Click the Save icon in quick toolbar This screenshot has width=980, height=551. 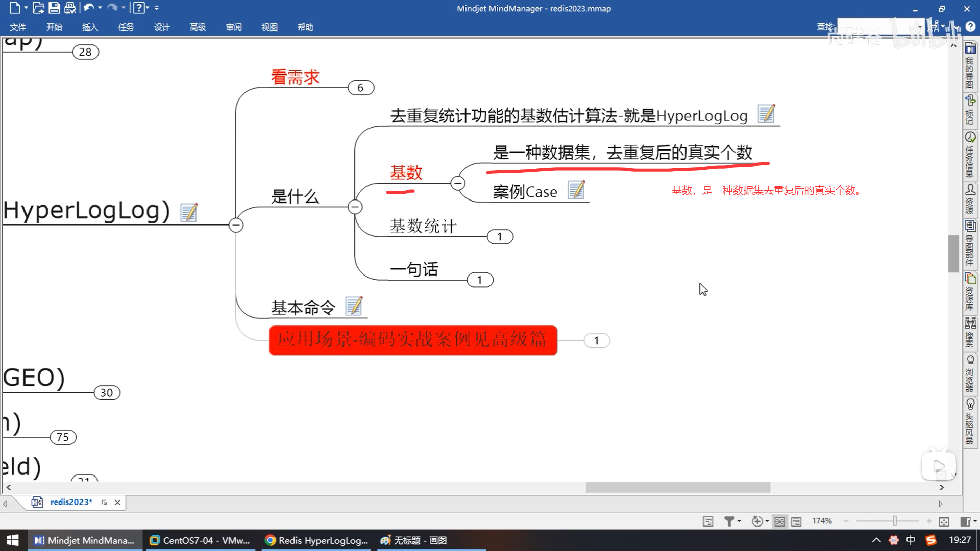[x=54, y=8]
